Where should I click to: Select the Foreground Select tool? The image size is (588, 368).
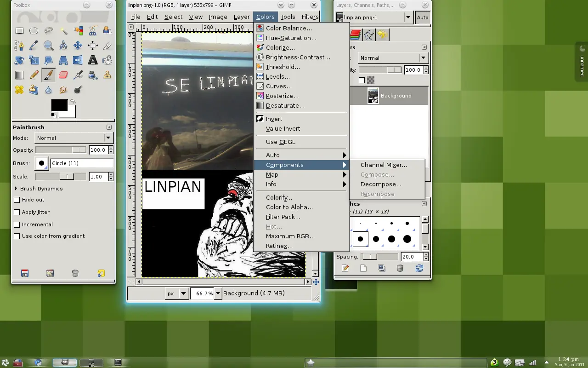click(107, 31)
